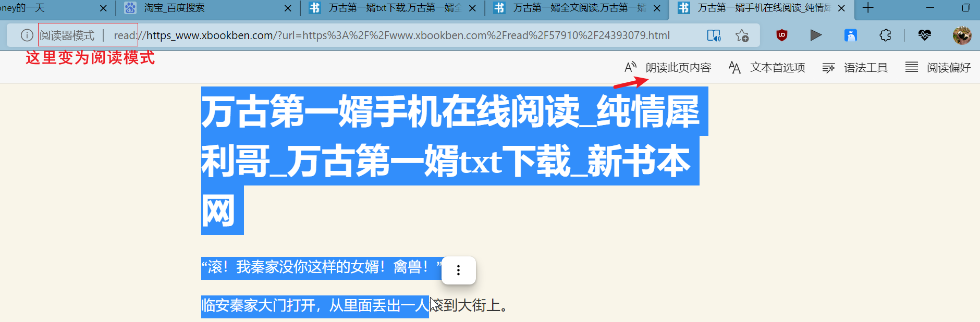Open 文本首选项 text preferences
This screenshot has height=322, width=980.
[x=767, y=68]
